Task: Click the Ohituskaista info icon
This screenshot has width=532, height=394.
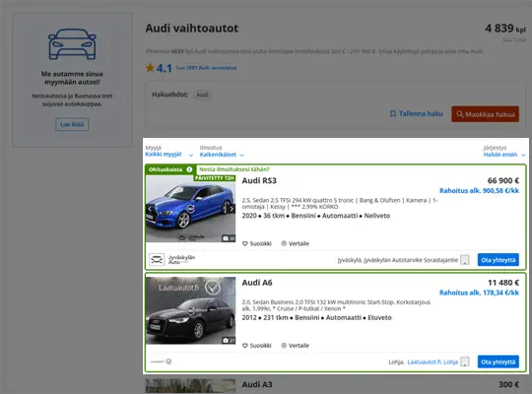Action: point(189,169)
